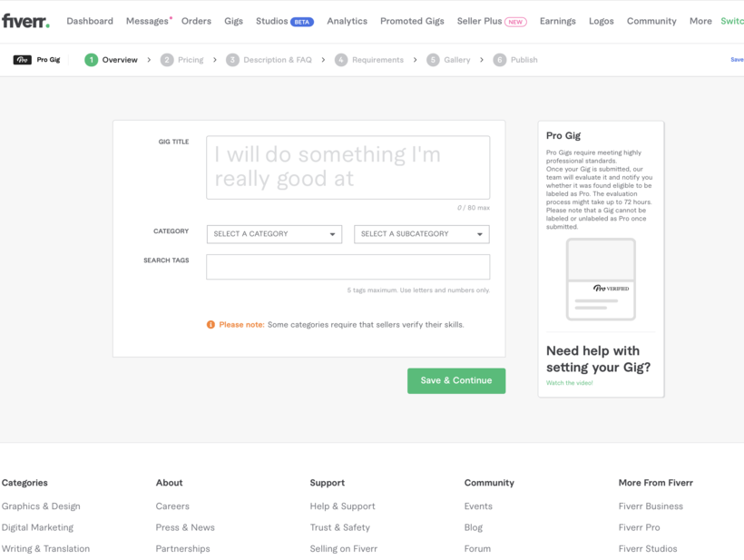Click the '5 tags maximum' hint text
The height and width of the screenshot is (560, 744).
[x=418, y=290]
